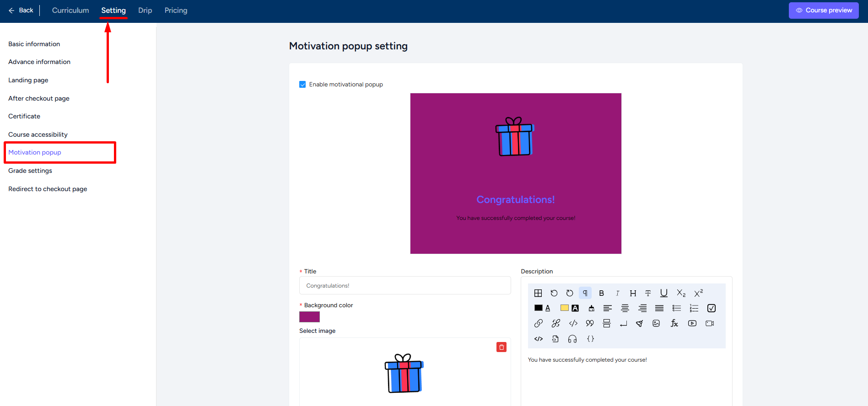Open the bold code view icon
This screenshot has height=406, width=868.
click(x=539, y=339)
